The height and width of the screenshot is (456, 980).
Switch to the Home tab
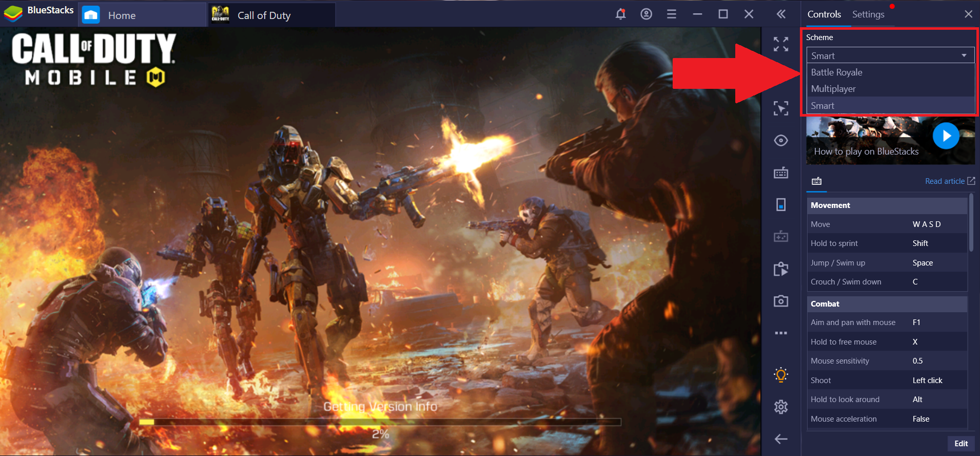click(143, 15)
